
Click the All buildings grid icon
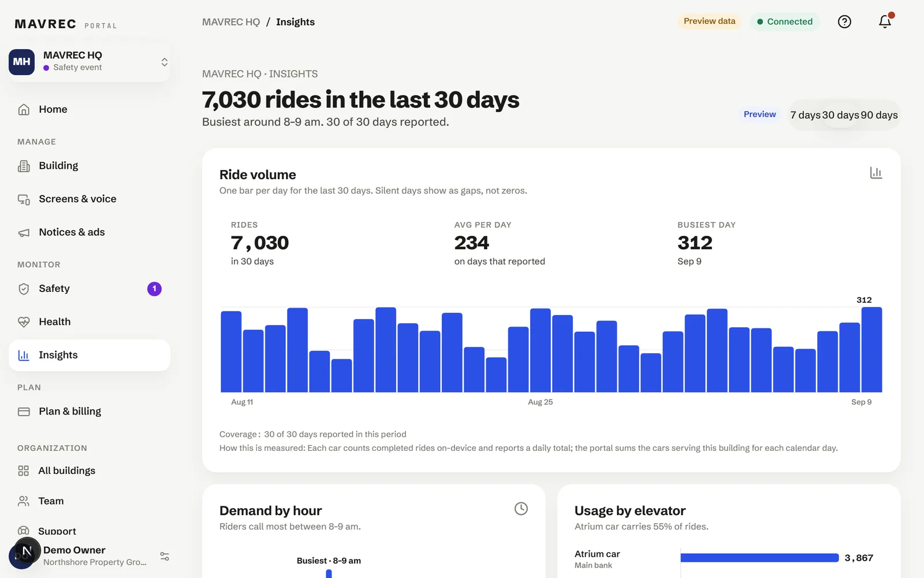coord(23,470)
